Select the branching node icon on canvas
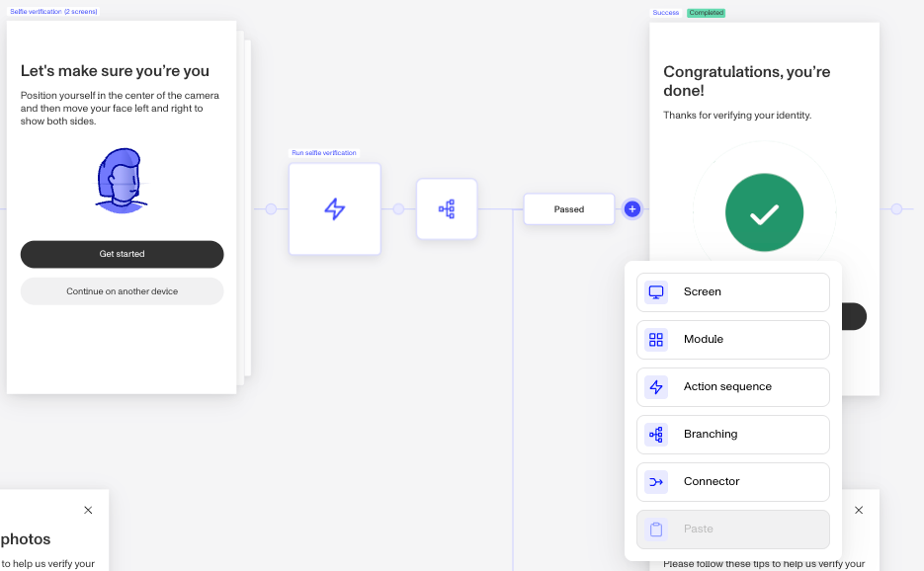 (x=447, y=209)
